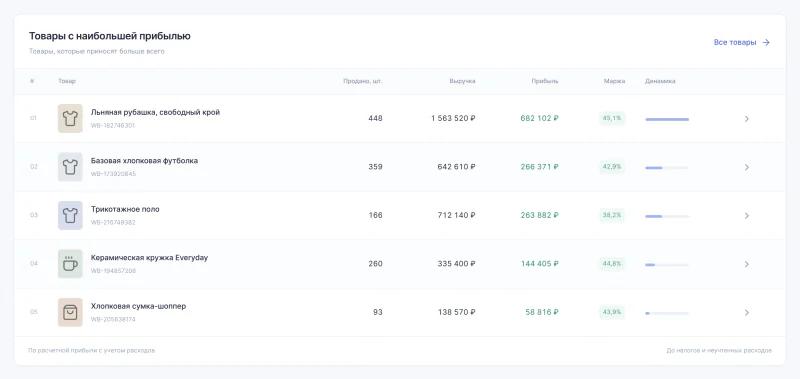Click the 38,2% margin badge
This screenshot has width=800, height=379.
click(612, 215)
